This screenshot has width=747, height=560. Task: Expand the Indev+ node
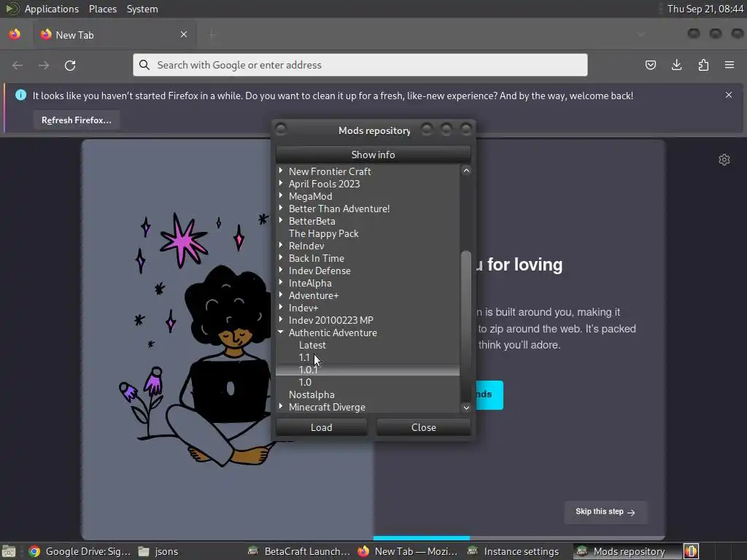pyautogui.click(x=281, y=307)
